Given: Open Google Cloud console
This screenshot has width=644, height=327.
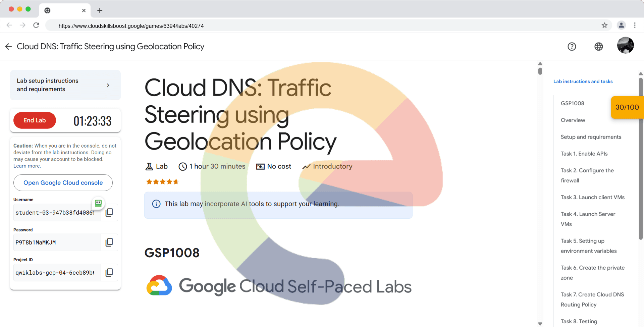Looking at the screenshot, I should (x=63, y=183).
